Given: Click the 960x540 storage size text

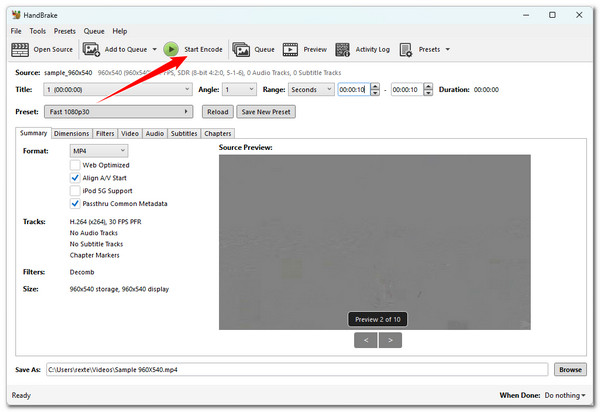Looking at the screenshot, I should tap(119, 289).
